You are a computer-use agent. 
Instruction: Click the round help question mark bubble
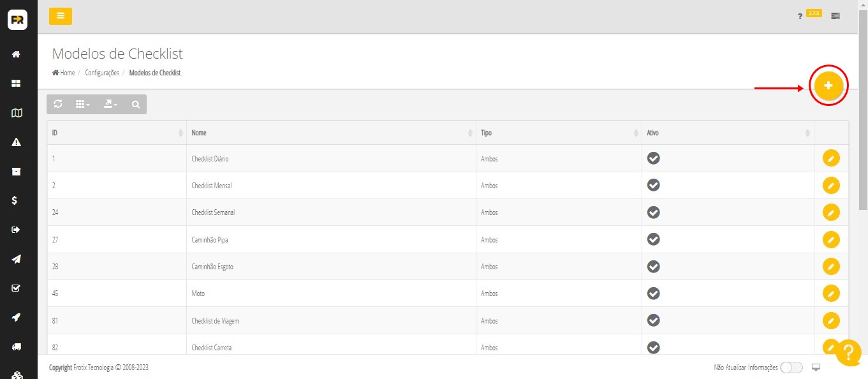point(848,352)
